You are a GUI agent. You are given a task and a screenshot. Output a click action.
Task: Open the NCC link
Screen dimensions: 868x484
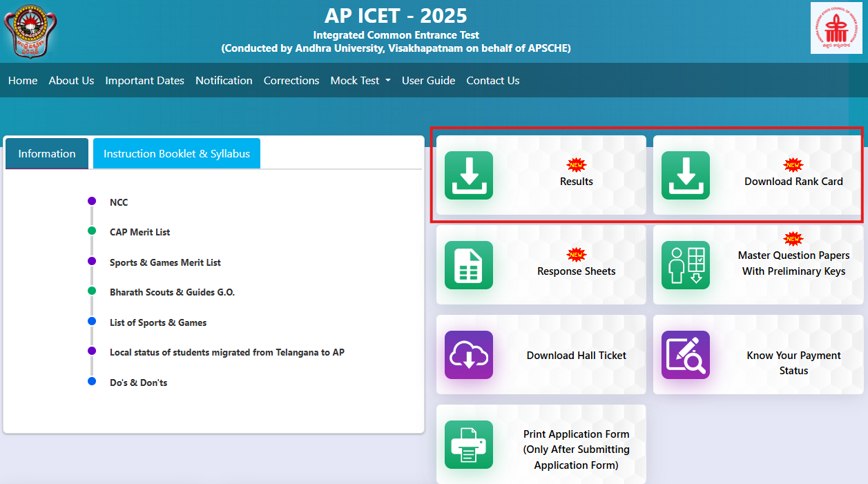tap(117, 202)
